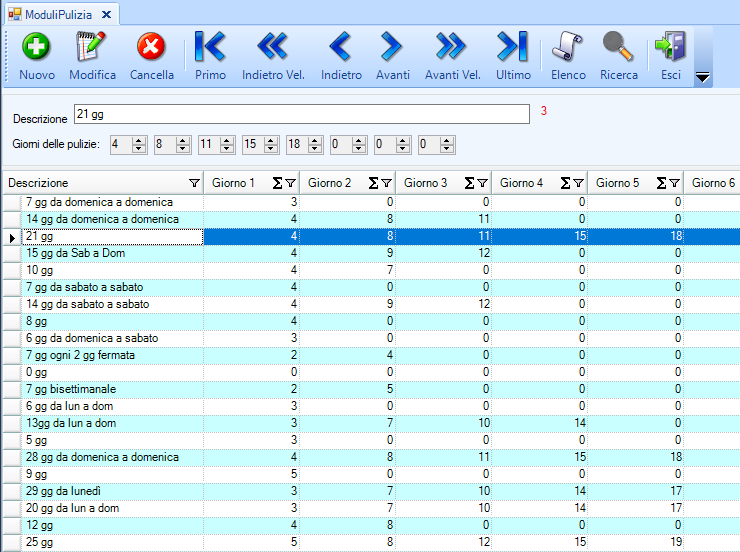Click the Modifica notepad icon
The width and height of the screenshot is (740, 552).
92,47
